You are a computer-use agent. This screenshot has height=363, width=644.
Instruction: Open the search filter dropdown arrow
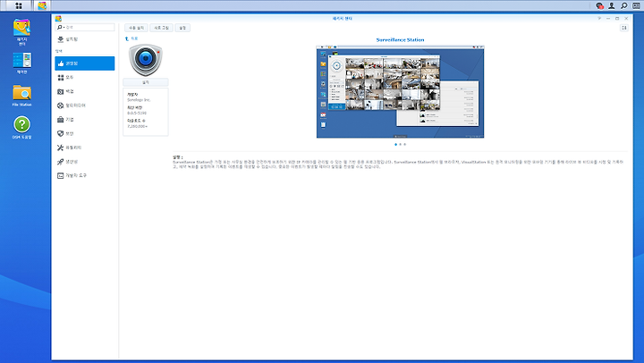point(64,27)
